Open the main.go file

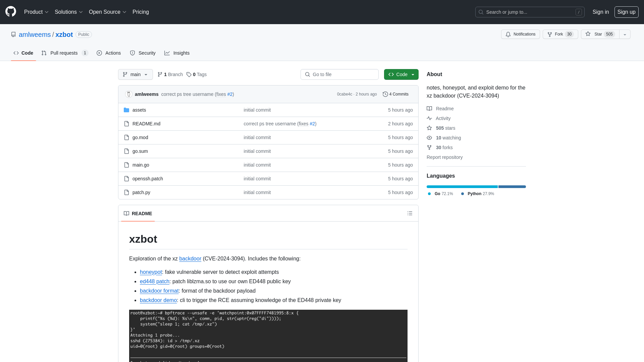coord(141,165)
